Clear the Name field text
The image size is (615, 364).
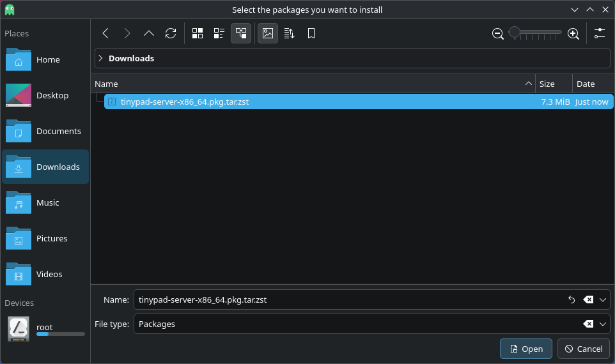[588, 300]
